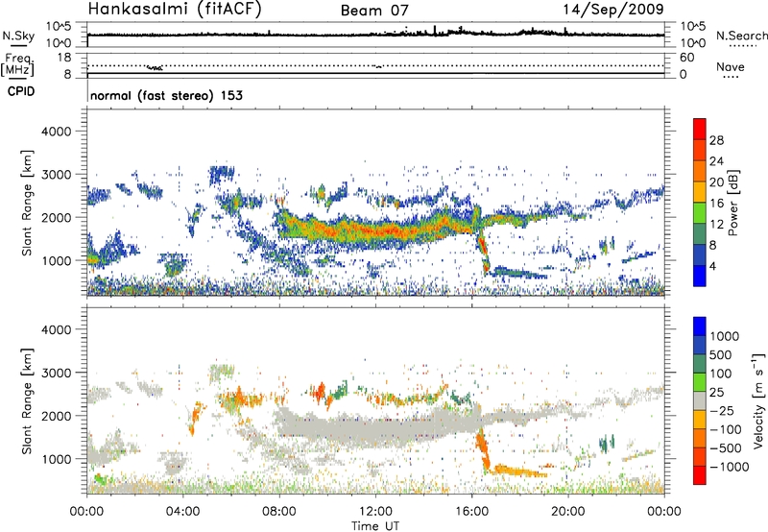
Task: Click the 'CPID' row label
Action: point(21,91)
